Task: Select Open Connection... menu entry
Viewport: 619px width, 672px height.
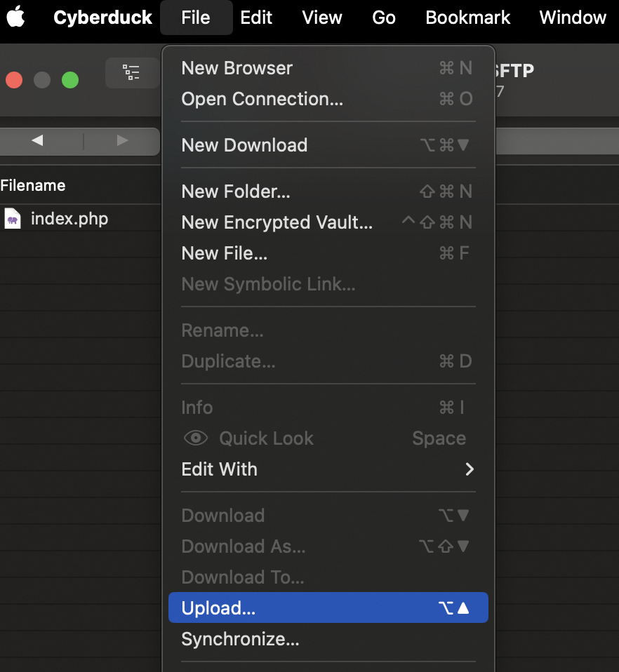Action: click(x=262, y=99)
